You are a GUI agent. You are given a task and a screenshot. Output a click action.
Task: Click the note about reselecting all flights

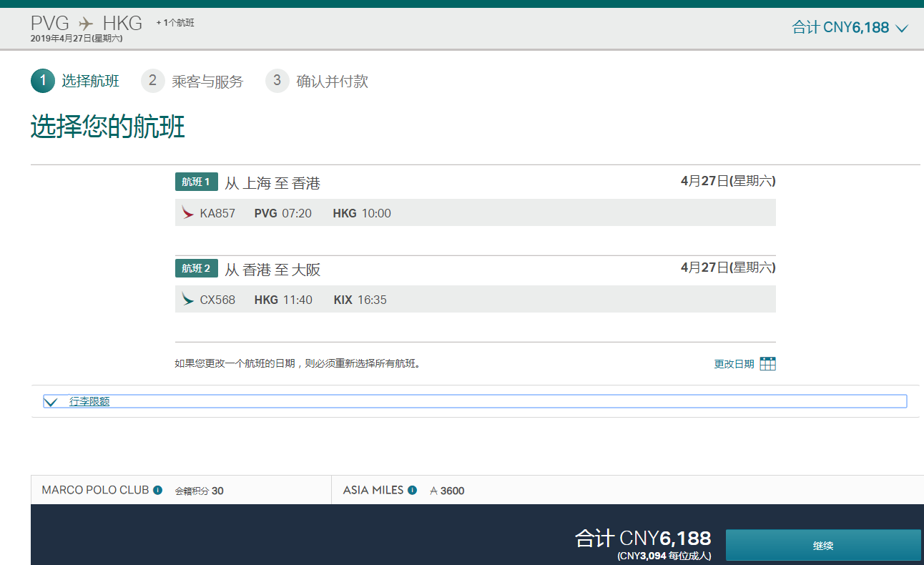point(298,363)
